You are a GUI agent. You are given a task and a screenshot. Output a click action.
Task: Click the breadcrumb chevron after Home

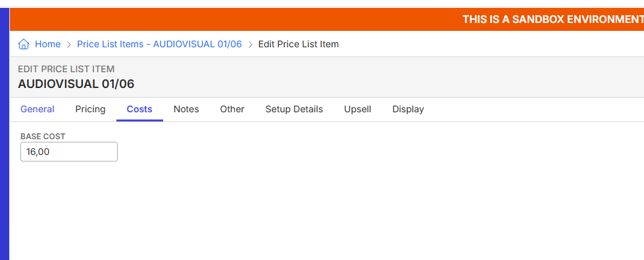coord(69,44)
